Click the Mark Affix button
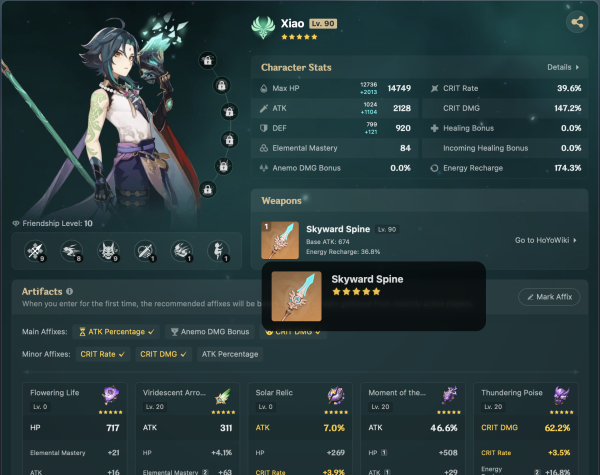Viewport: 600px width, 475px height. point(549,297)
